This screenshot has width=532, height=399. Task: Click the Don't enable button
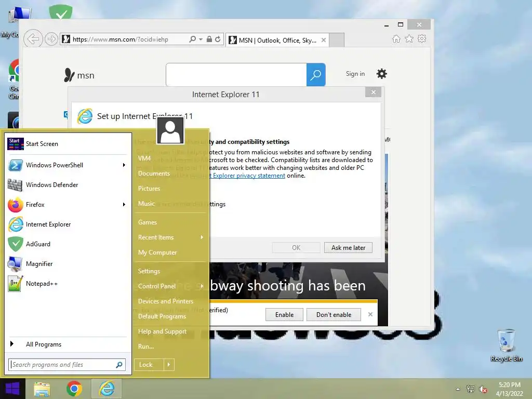click(334, 315)
